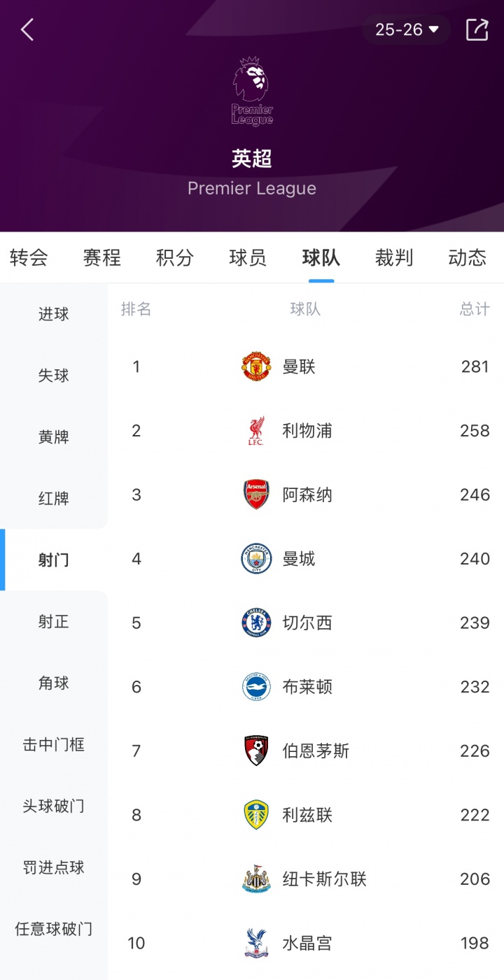Choose 头球破门 stat category
Screen dimensions: 504x980
point(54,806)
